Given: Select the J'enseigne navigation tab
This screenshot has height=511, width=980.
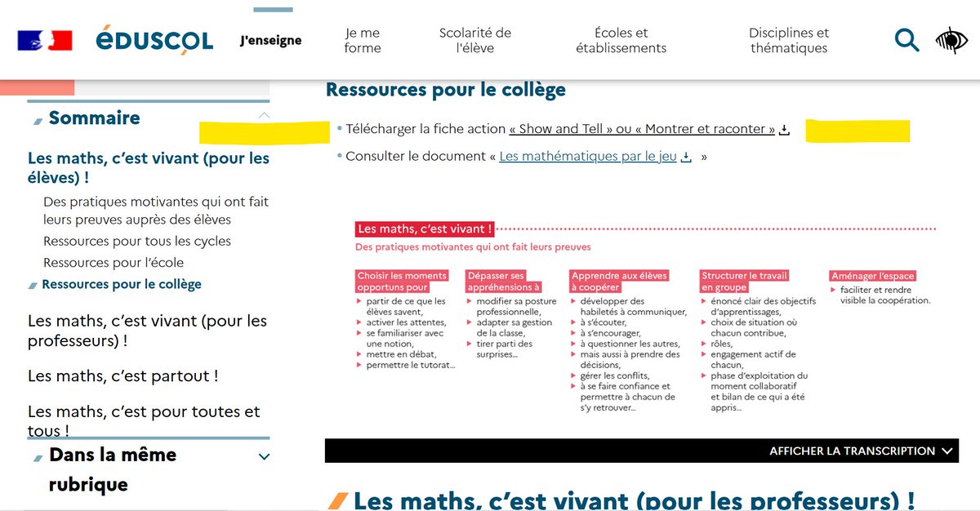Looking at the screenshot, I should point(269,38).
